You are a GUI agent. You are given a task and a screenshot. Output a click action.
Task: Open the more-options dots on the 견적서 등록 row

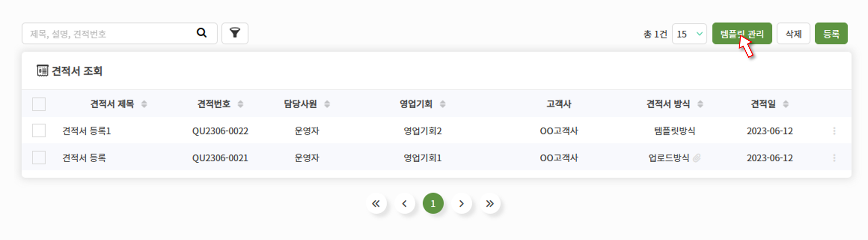click(x=834, y=158)
